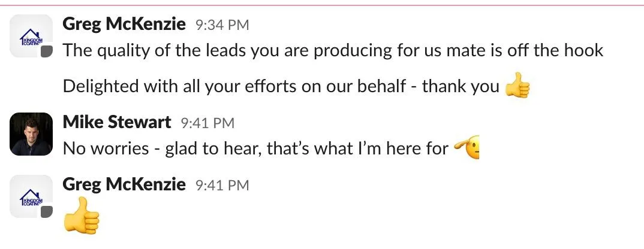Open the 9:34 PM timestamp link
Image resolution: width=644 pixels, height=249 pixels.
(x=222, y=25)
